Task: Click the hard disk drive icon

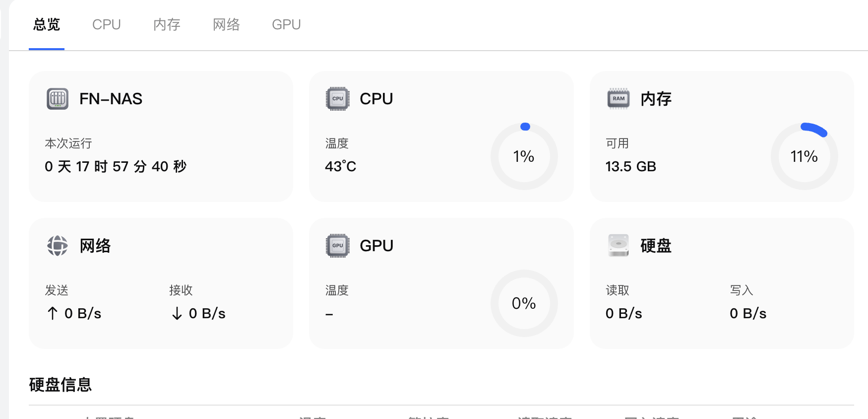Action: (619, 246)
